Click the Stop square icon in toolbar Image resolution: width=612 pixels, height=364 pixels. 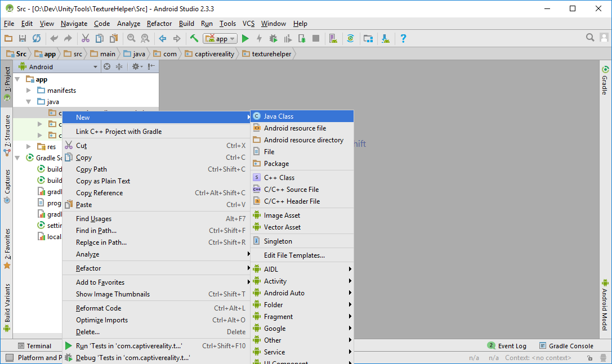(316, 38)
